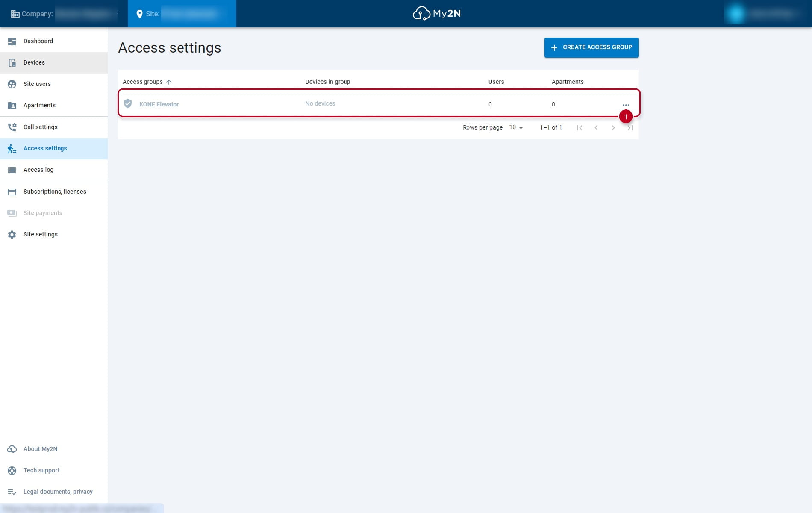Screen dimensions: 812x513
Task: Go to Devices in the sidebar
Action: coord(54,62)
